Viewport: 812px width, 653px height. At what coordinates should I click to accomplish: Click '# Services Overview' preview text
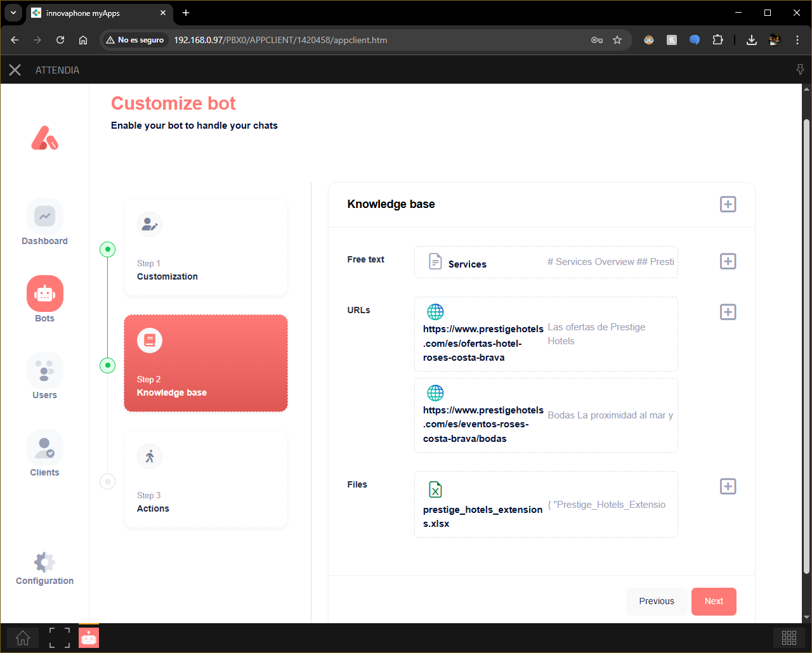(x=610, y=262)
